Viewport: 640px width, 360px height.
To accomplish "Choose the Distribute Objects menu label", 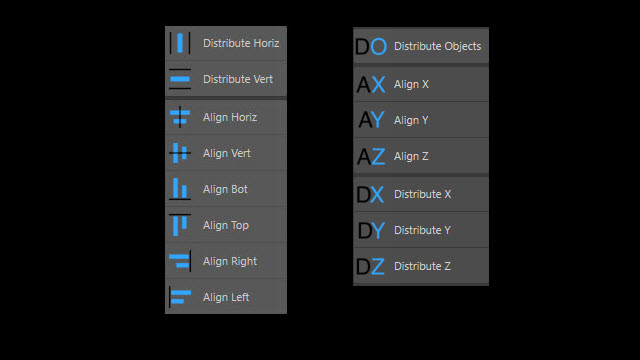I will click(438, 47).
